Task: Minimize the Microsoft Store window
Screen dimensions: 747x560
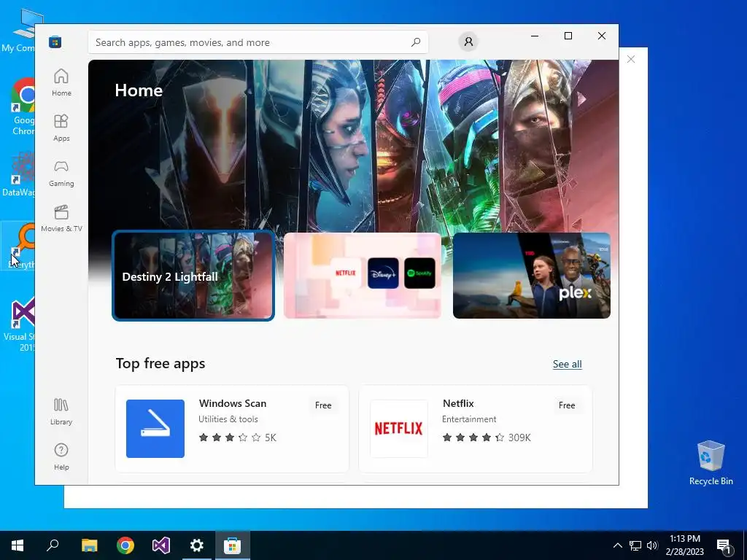Action: pos(535,36)
